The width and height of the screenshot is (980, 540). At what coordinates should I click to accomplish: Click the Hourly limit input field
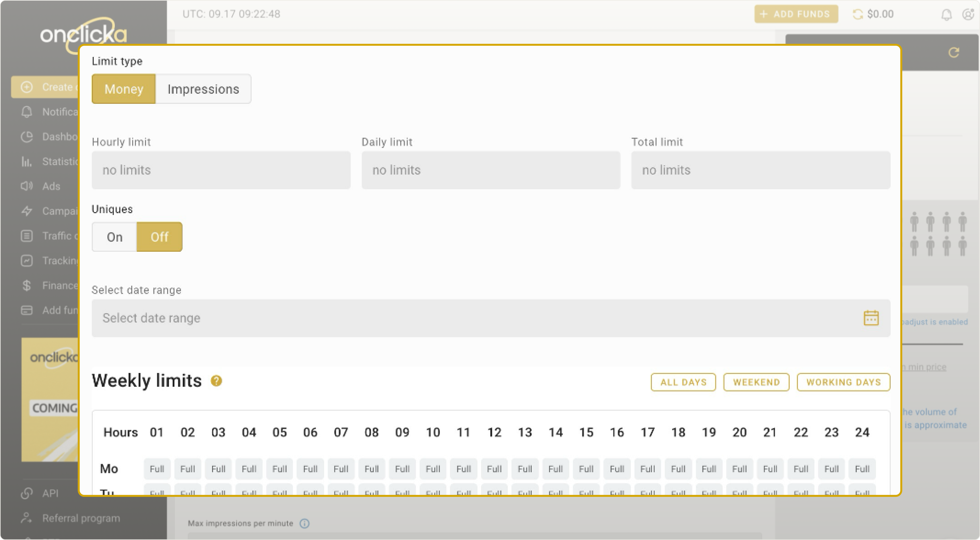221,170
